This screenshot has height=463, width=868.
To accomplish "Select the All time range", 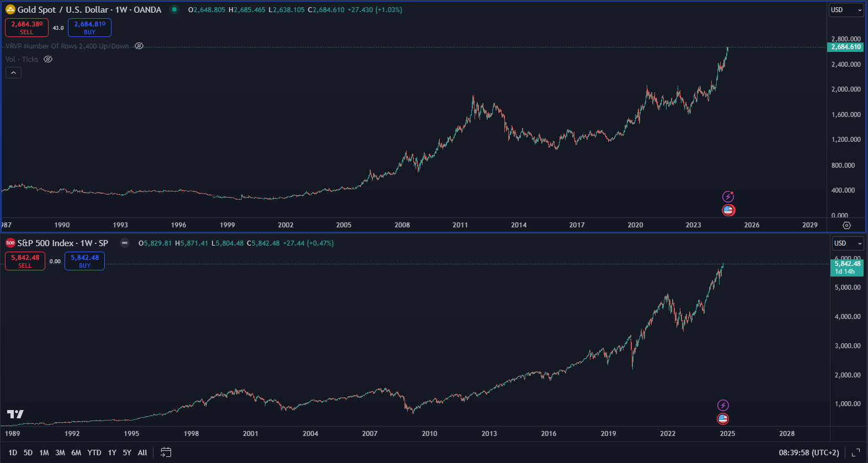I will 142,453.
